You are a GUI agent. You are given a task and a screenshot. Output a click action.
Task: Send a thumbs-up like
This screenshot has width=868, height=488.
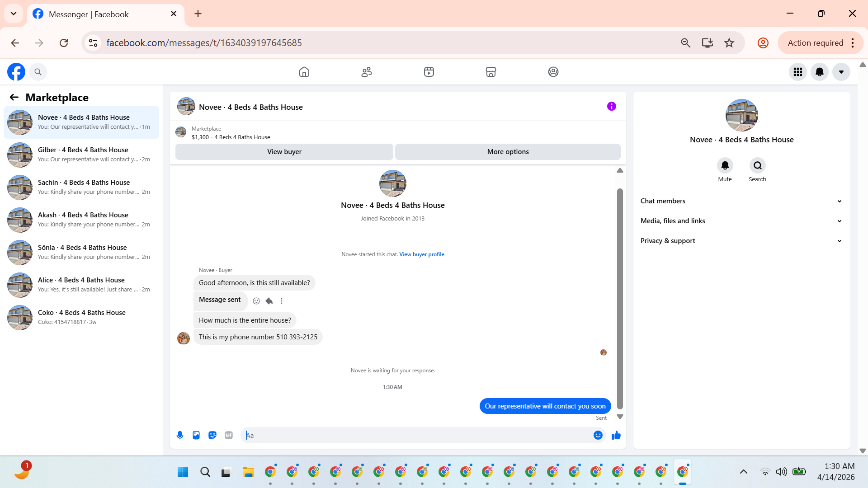click(x=616, y=435)
